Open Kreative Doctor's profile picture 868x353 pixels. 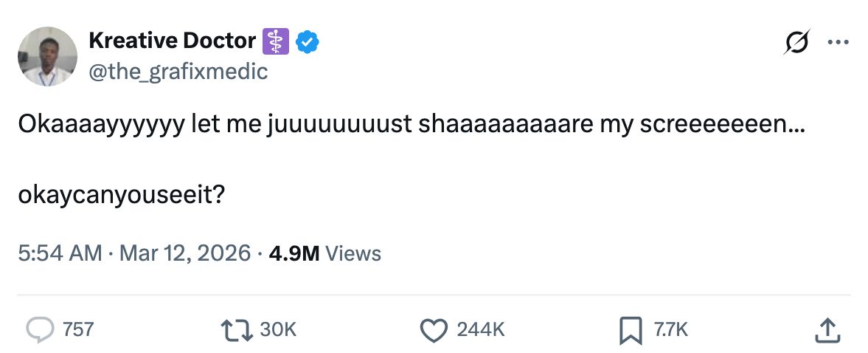[48, 56]
